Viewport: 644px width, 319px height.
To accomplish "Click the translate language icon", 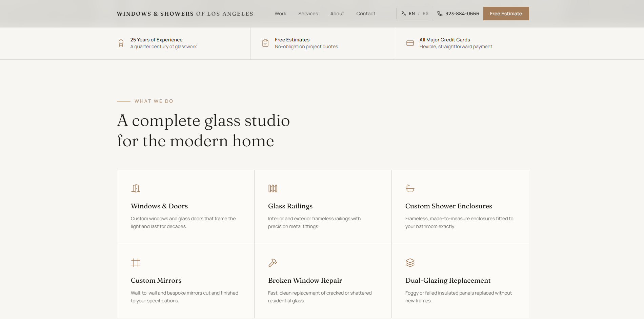I will (x=403, y=14).
